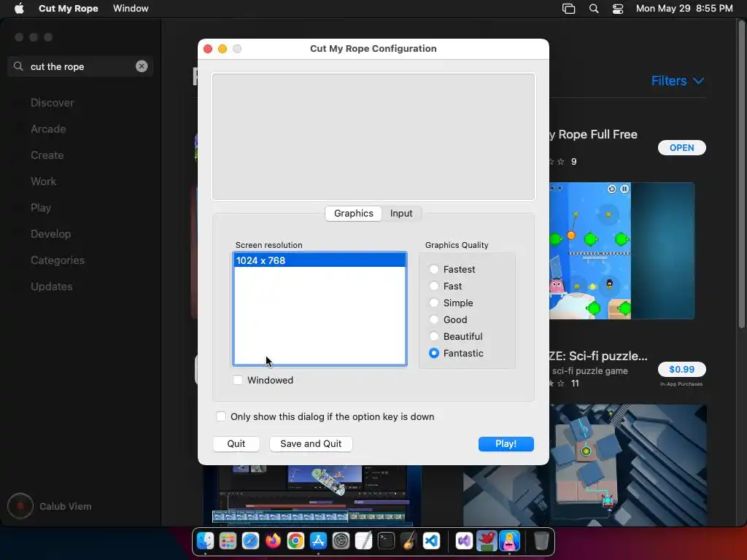Click the App Store search field
Viewport: 747px width, 560px height.
pos(80,66)
